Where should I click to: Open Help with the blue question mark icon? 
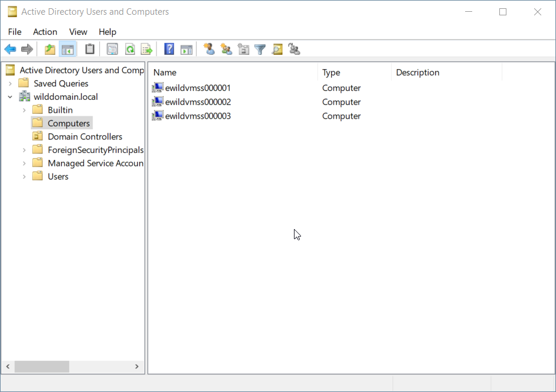(169, 49)
